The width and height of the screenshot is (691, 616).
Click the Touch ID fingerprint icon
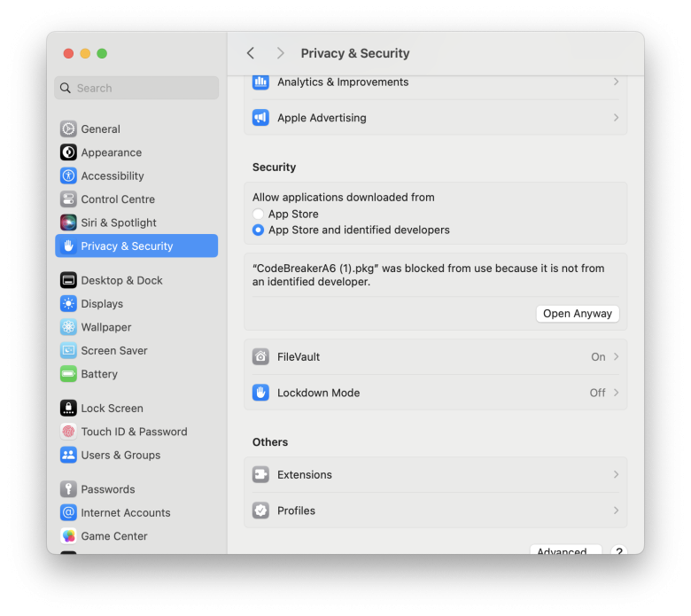click(x=68, y=432)
